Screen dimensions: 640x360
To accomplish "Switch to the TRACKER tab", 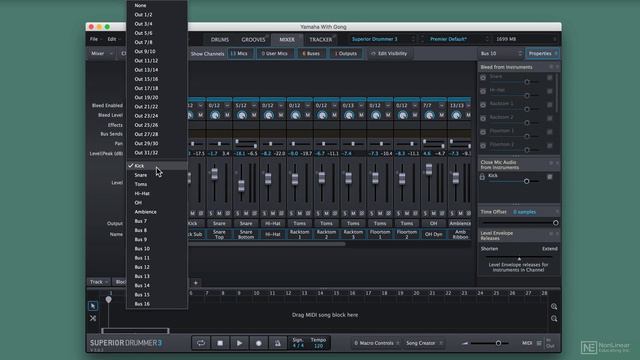I will click(320, 40).
